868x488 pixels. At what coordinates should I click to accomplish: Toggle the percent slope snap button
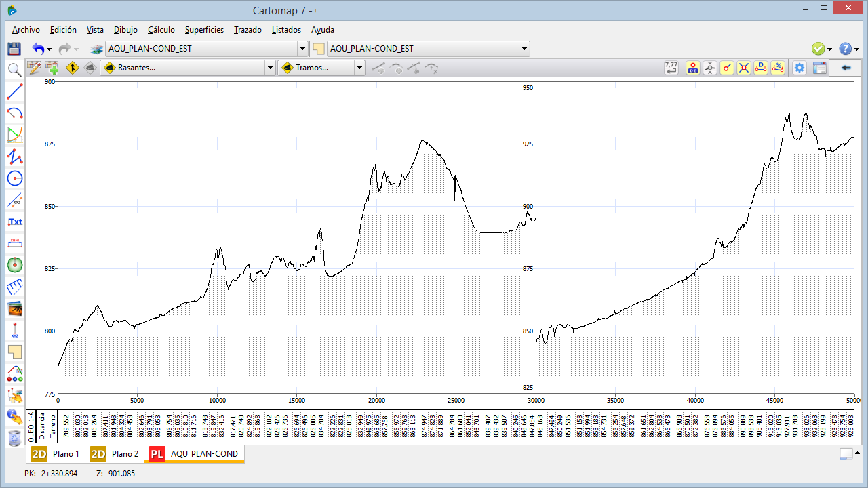[778, 68]
